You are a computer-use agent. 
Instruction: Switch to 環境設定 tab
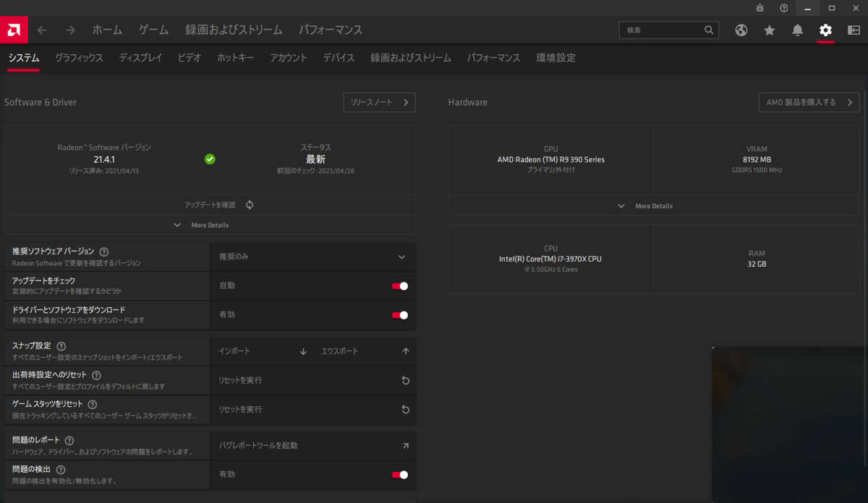click(556, 58)
